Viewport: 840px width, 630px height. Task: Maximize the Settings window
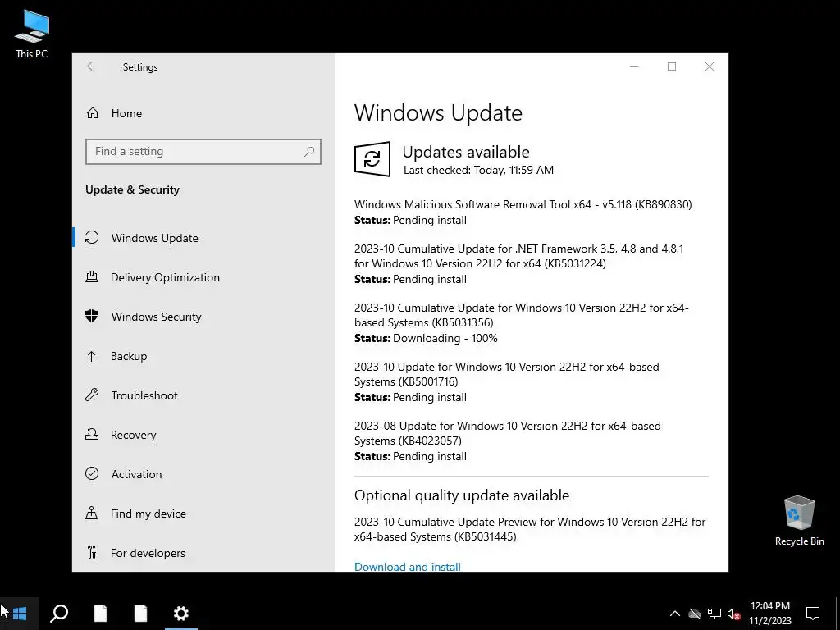pos(672,66)
